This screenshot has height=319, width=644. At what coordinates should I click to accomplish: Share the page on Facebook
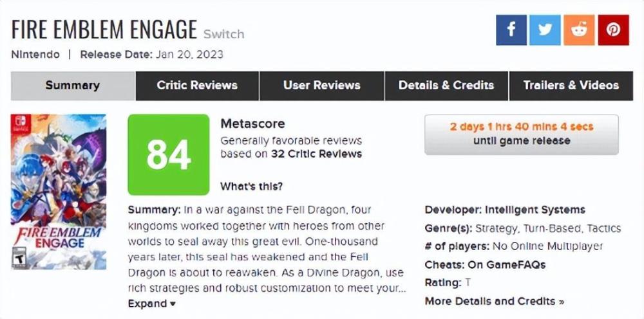tap(511, 30)
